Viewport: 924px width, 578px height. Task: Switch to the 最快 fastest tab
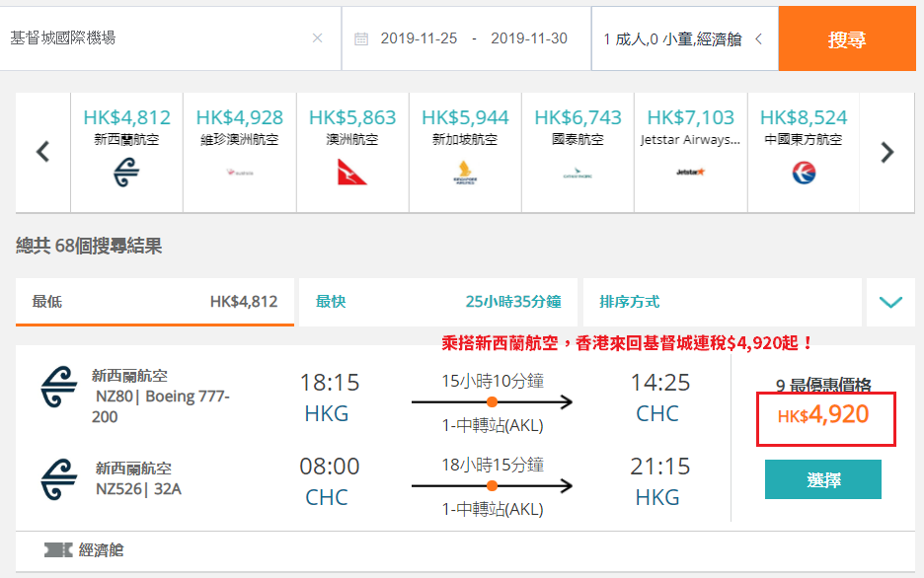(438, 302)
